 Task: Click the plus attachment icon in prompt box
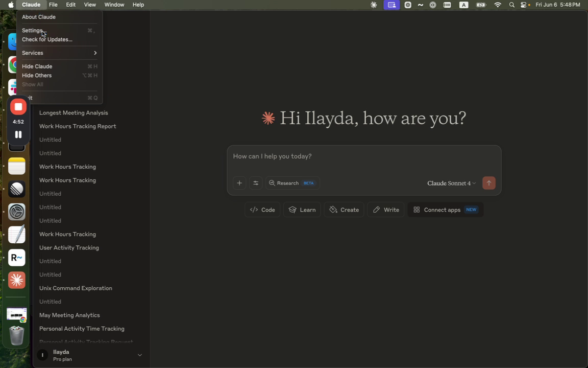pyautogui.click(x=239, y=183)
